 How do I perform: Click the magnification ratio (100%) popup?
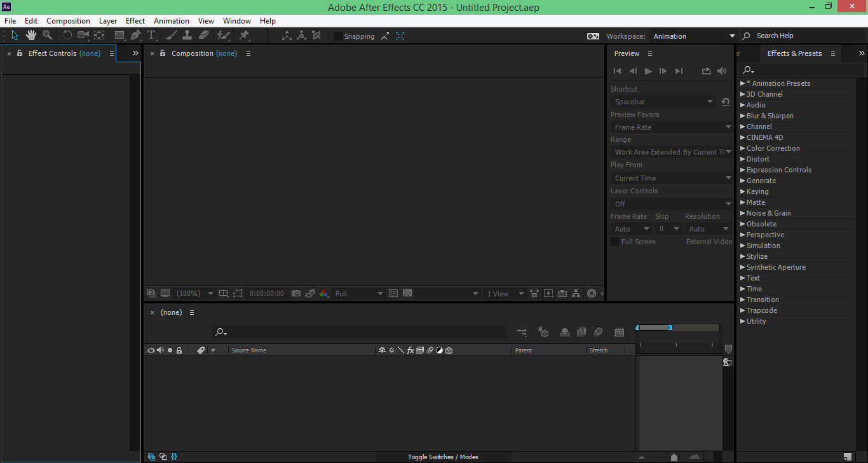click(x=194, y=293)
